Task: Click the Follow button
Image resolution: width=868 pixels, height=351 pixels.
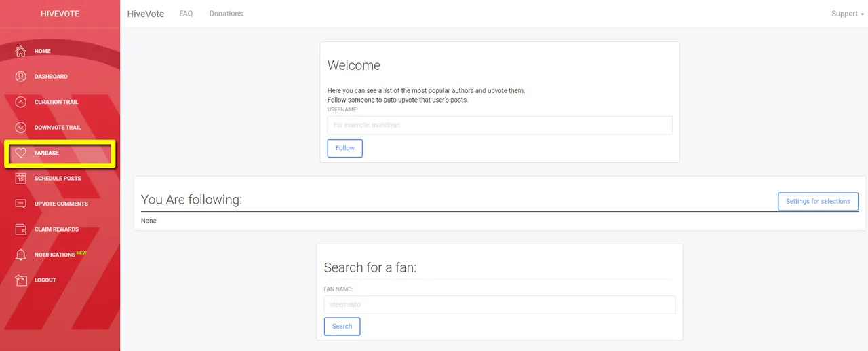Action: click(x=345, y=148)
